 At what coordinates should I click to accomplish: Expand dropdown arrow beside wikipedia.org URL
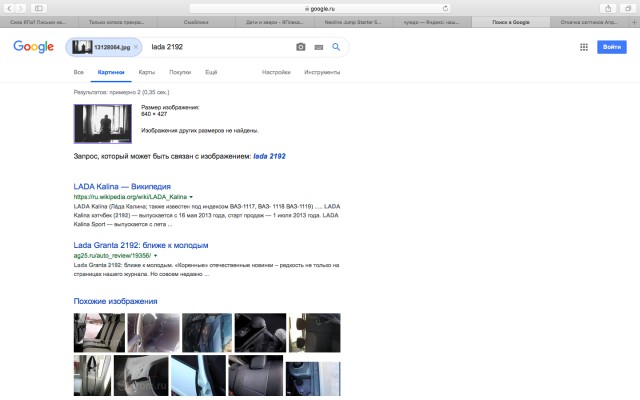click(191, 197)
